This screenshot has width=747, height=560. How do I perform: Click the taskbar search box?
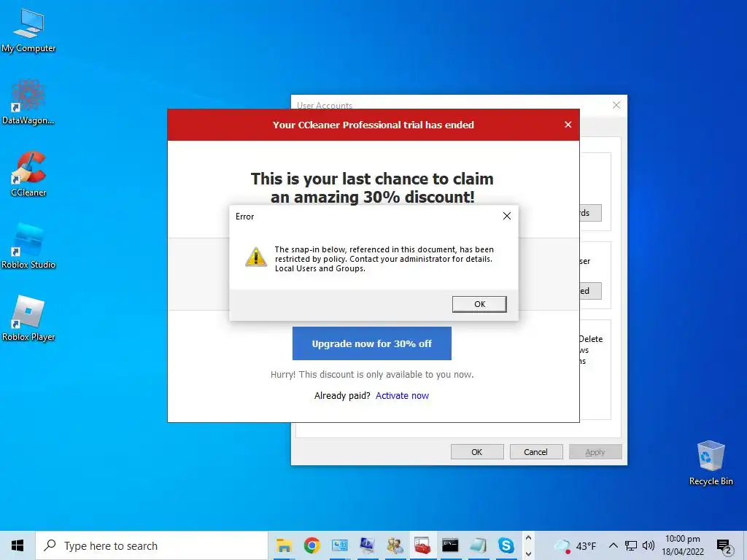point(152,545)
